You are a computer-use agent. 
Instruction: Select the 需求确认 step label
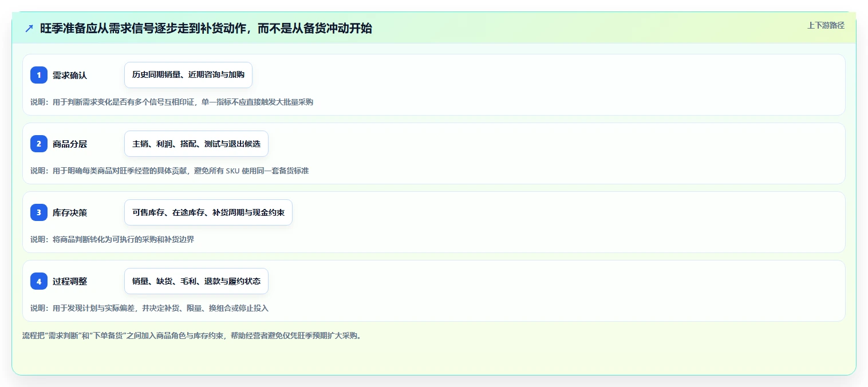(70, 75)
